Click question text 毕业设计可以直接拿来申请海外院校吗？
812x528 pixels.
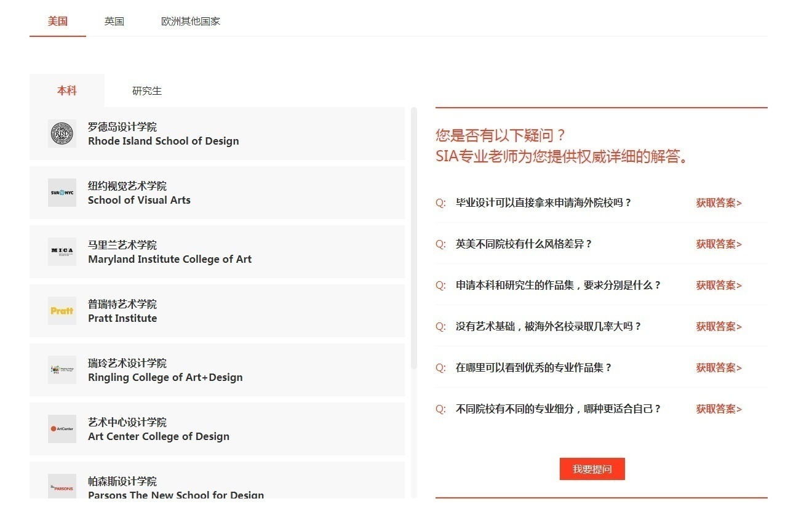(544, 202)
